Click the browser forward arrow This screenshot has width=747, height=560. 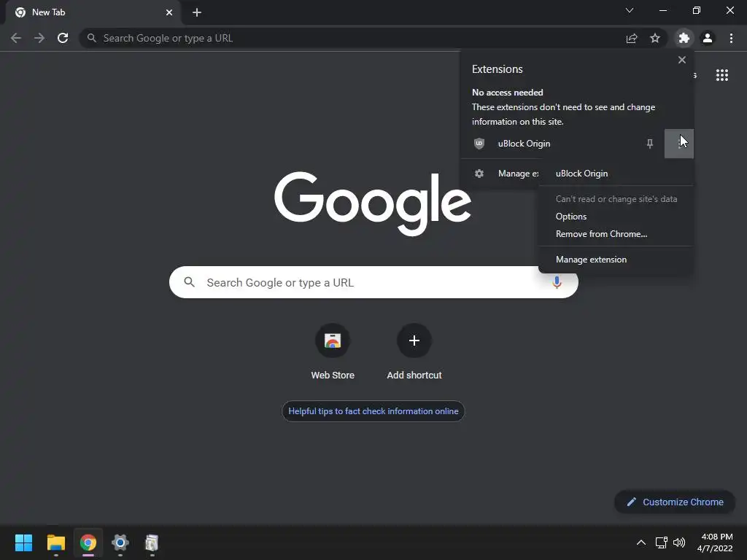pyautogui.click(x=39, y=38)
